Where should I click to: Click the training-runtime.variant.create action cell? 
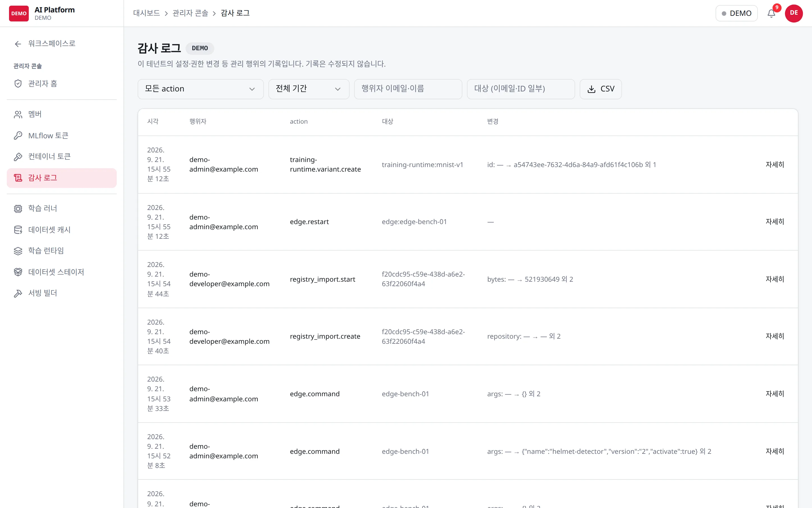(x=325, y=165)
